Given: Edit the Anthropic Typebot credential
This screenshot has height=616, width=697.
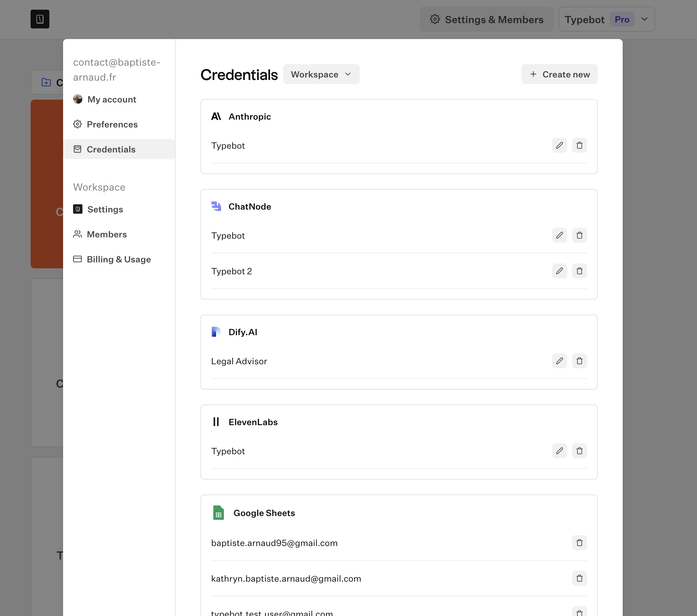Looking at the screenshot, I should pyautogui.click(x=559, y=146).
